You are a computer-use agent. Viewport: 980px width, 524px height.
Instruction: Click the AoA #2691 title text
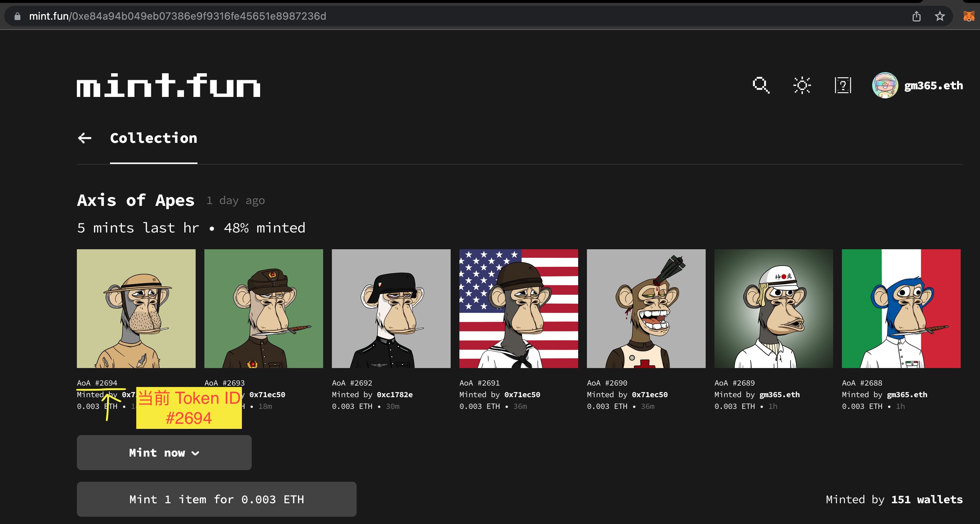[479, 383]
